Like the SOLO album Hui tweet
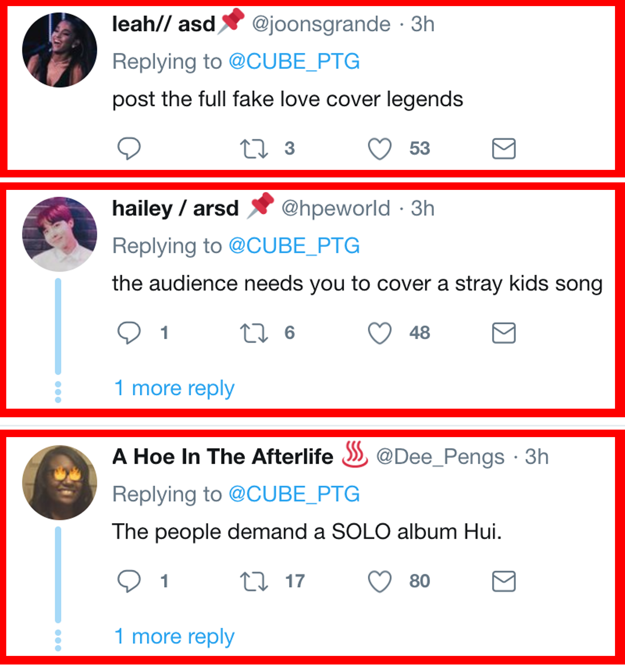 380,581
